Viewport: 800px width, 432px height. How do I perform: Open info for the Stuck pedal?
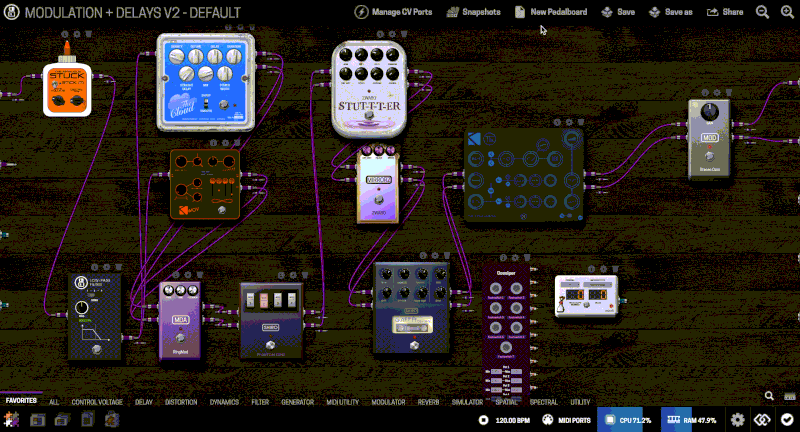65,34
